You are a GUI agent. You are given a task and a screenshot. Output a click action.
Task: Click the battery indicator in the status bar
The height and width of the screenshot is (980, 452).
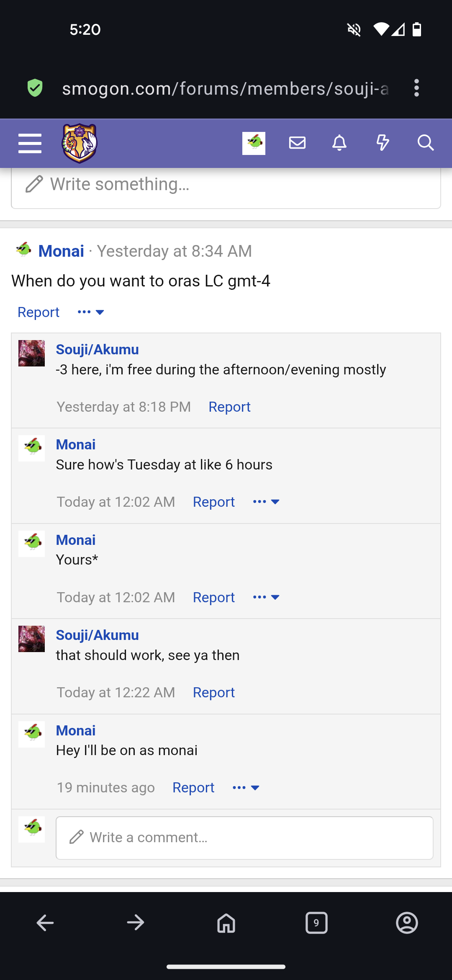tap(418, 29)
